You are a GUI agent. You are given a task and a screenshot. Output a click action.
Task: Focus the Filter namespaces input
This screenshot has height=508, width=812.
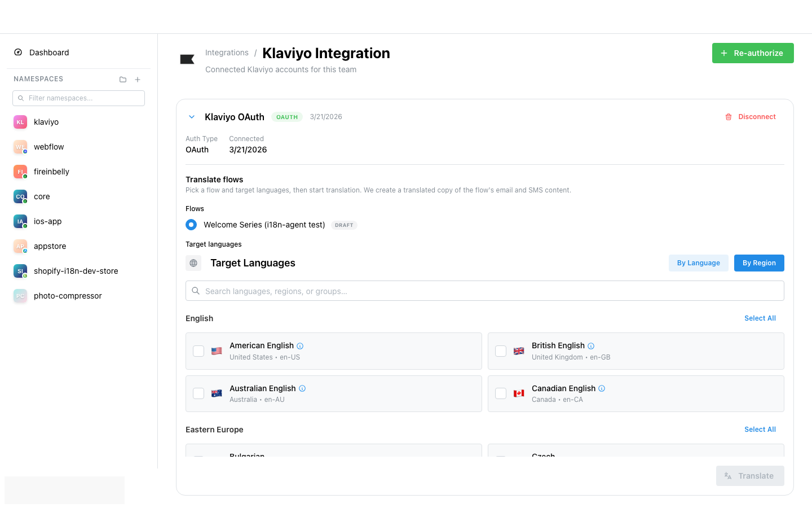click(x=78, y=98)
